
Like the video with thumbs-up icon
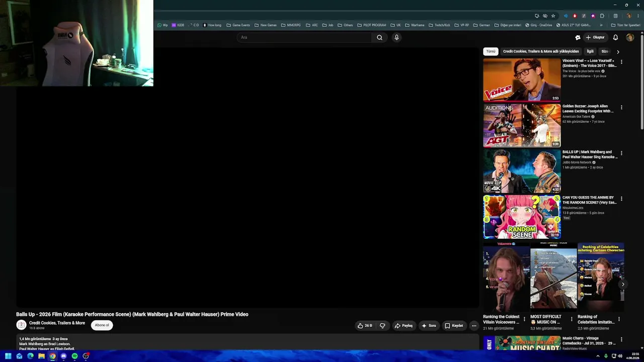click(365, 326)
